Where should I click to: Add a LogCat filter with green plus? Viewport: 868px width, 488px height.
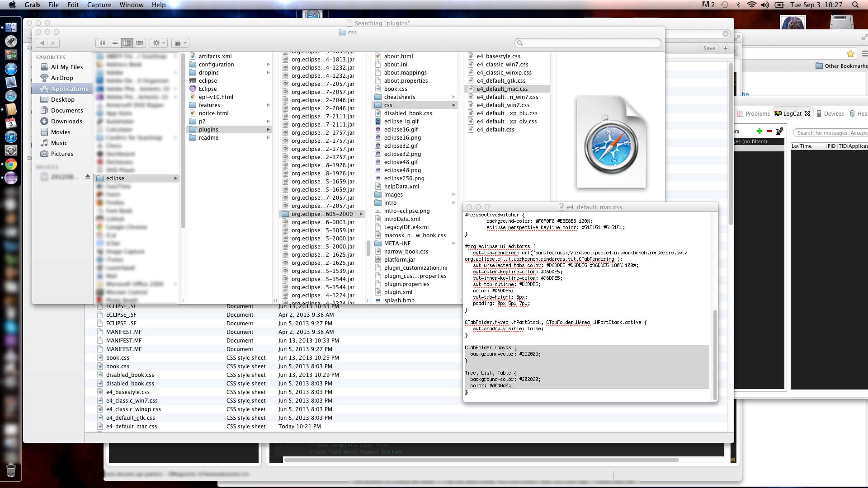759,131
